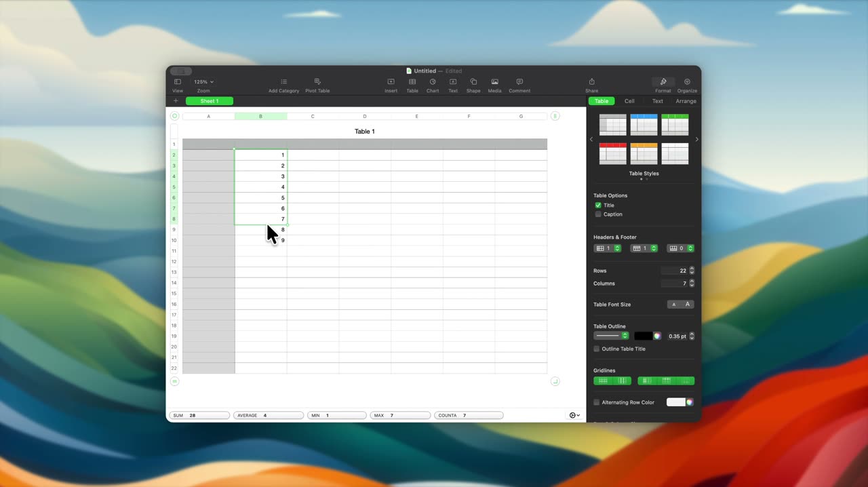
Task: Insert a Shape from toolbar
Action: 473,82
